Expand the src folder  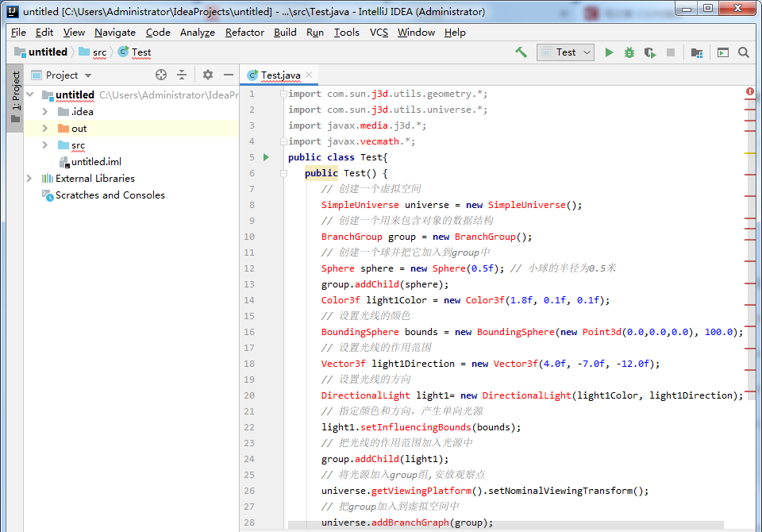45,145
